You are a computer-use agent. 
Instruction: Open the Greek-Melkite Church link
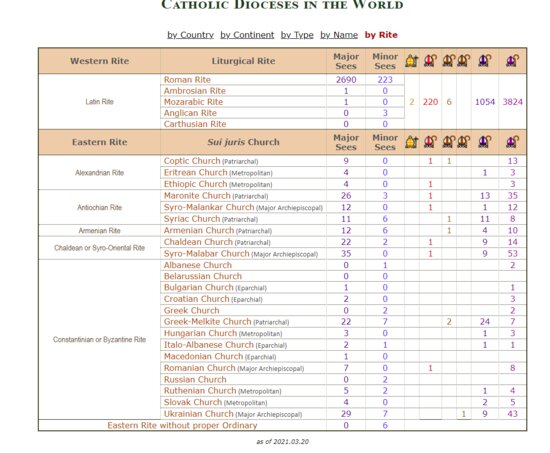coord(208,321)
